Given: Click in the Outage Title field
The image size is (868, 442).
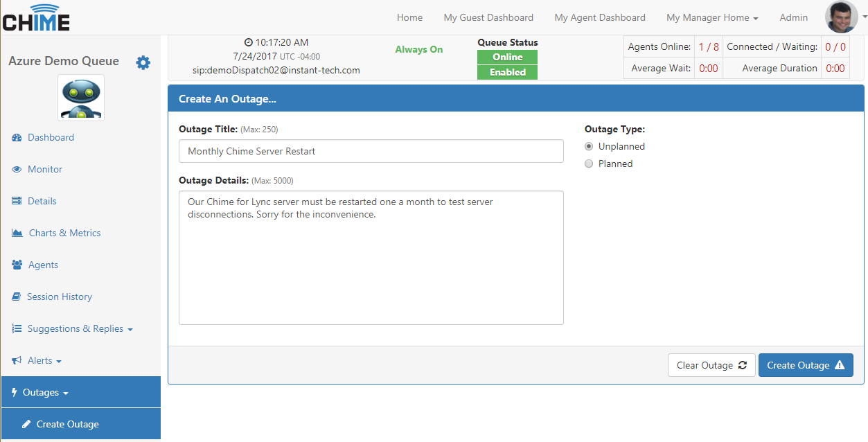Looking at the screenshot, I should click(x=371, y=151).
